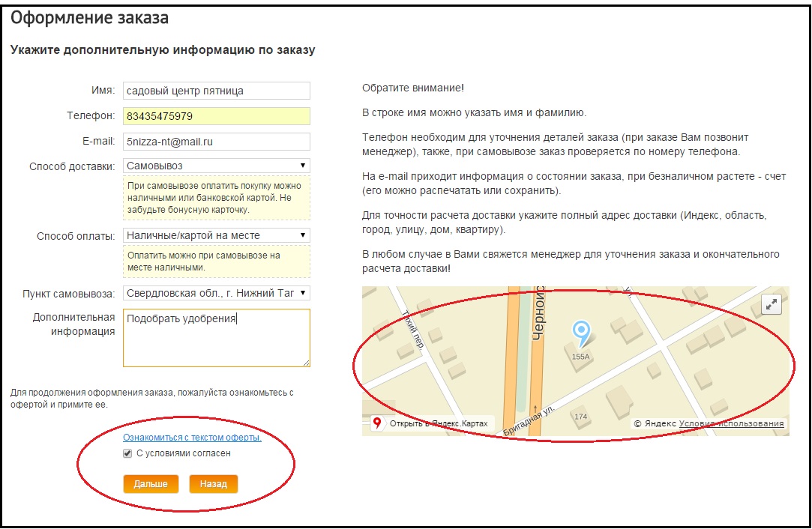Click the text area resize handle
The width and height of the screenshot is (812, 529).
[x=306, y=363]
